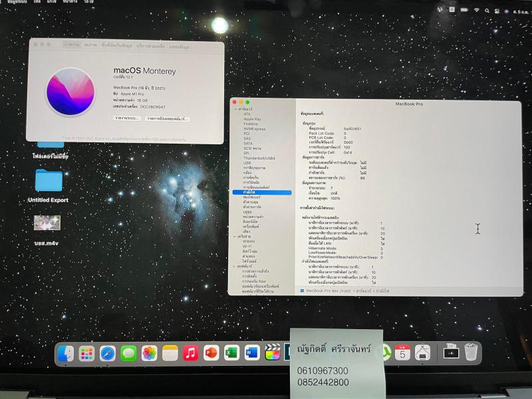The width and height of the screenshot is (532, 399).
Task: Open Notes app in the Dock
Action: (170, 354)
